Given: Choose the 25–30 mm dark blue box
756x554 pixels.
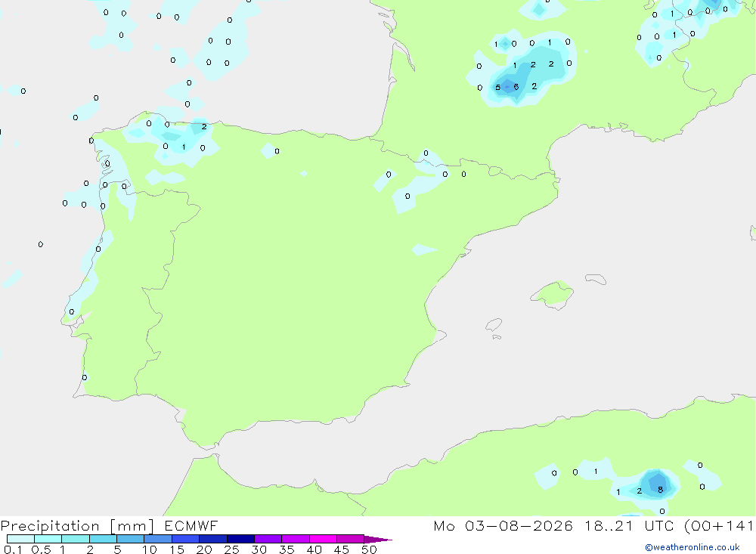Looking at the screenshot, I should (240, 539).
